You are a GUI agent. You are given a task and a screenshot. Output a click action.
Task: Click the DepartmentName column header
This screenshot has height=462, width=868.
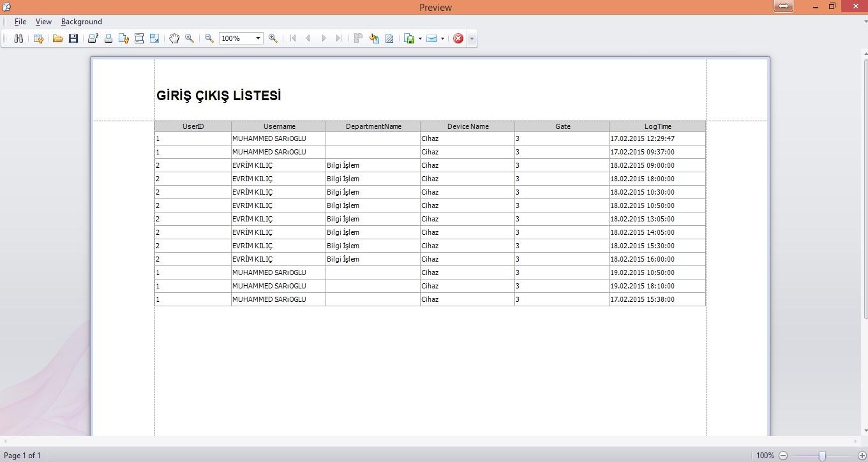tap(373, 126)
